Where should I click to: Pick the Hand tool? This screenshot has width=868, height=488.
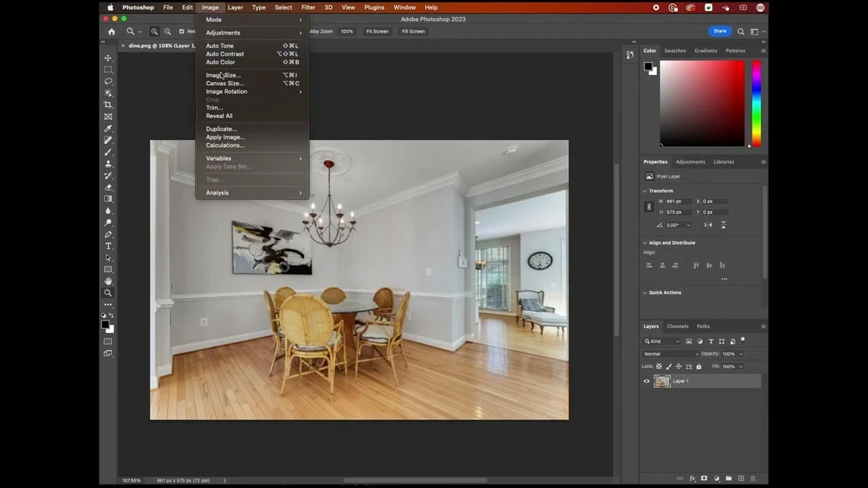(x=109, y=281)
